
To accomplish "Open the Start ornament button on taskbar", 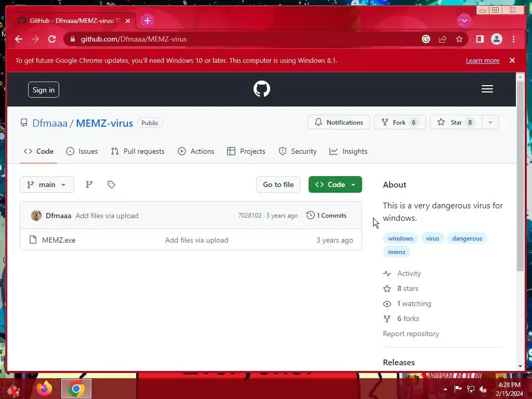I will coord(14,389).
